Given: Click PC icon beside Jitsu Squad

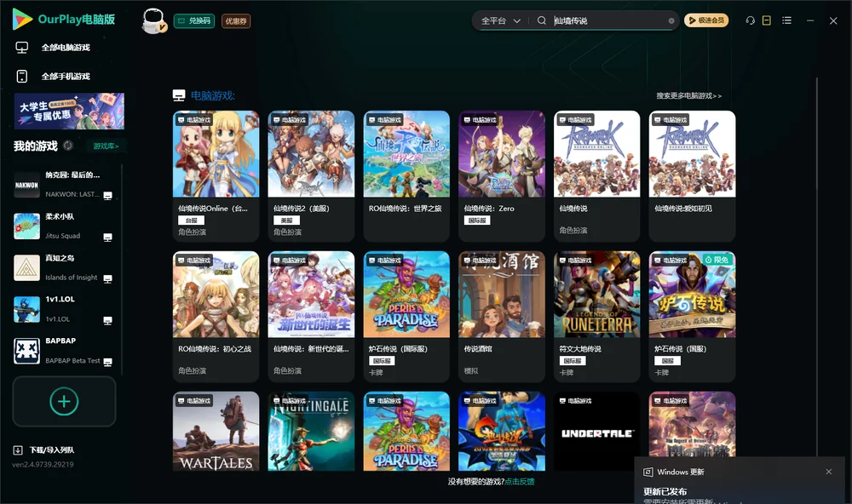Looking at the screenshot, I should click(x=107, y=238).
